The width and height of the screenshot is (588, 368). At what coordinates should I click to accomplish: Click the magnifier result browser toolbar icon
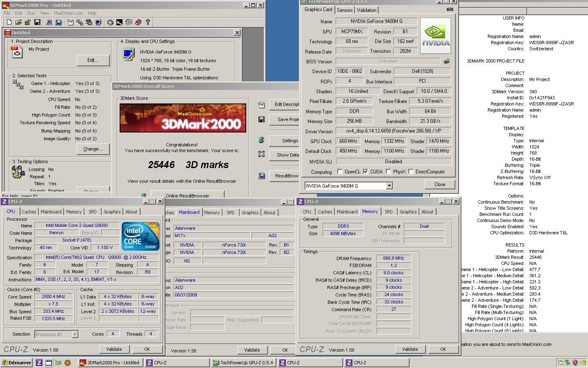coord(58,22)
